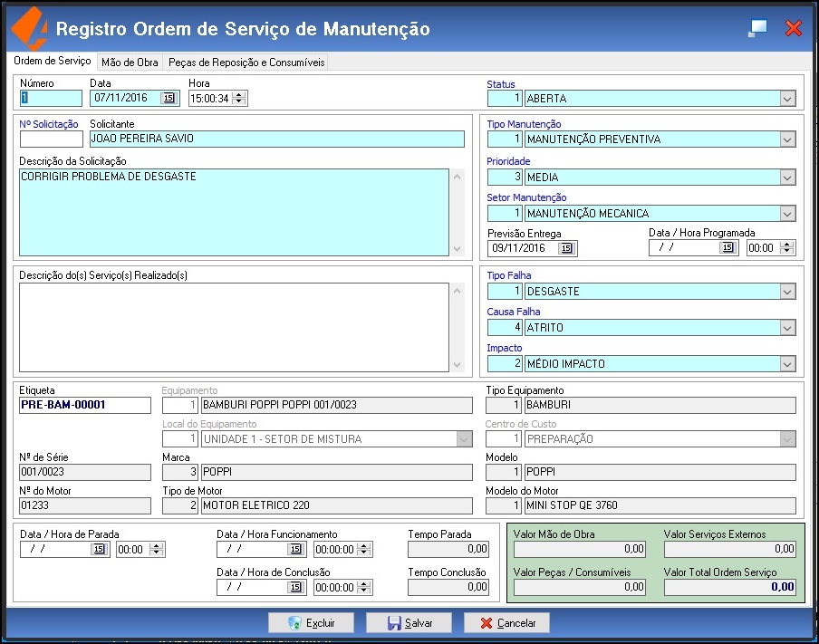Click the Nº Solicitação input field
Screen dimensions: 819x644
[x=51, y=139]
